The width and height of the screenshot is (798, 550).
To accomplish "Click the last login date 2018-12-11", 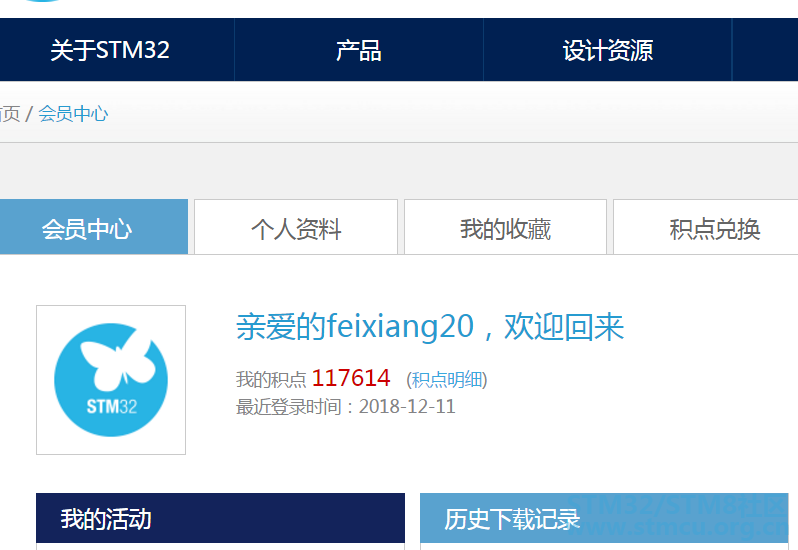I will pos(407,407).
